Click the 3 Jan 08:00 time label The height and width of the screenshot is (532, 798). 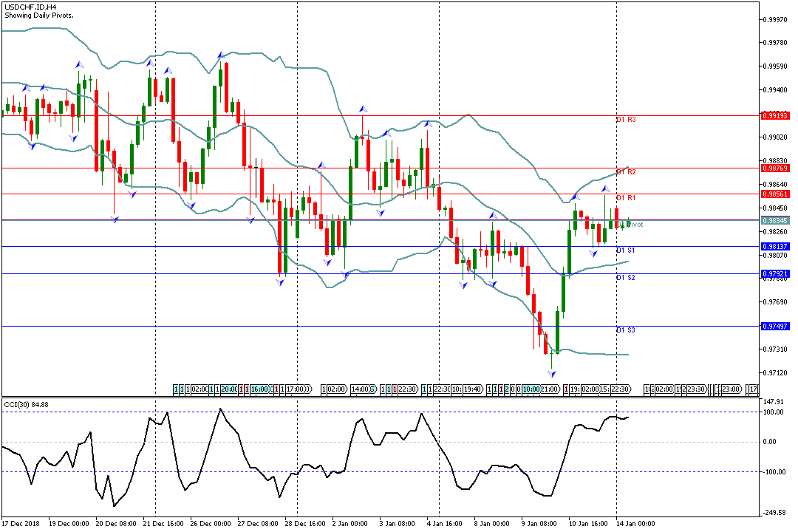coord(398,523)
